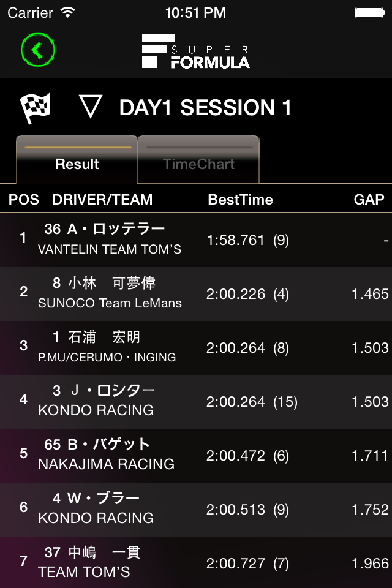392x588 pixels.
Task: Tap the battery indicator icon
Action: pyautogui.click(x=369, y=12)
